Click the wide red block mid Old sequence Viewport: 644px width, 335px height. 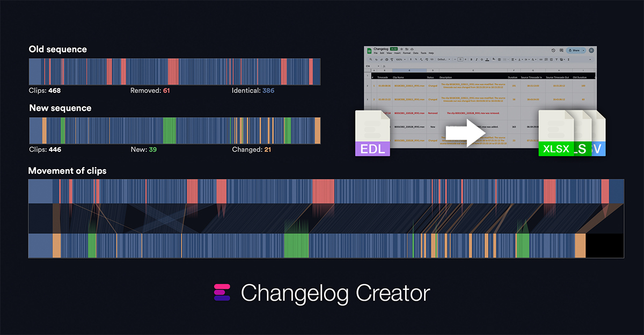(173, 72)
